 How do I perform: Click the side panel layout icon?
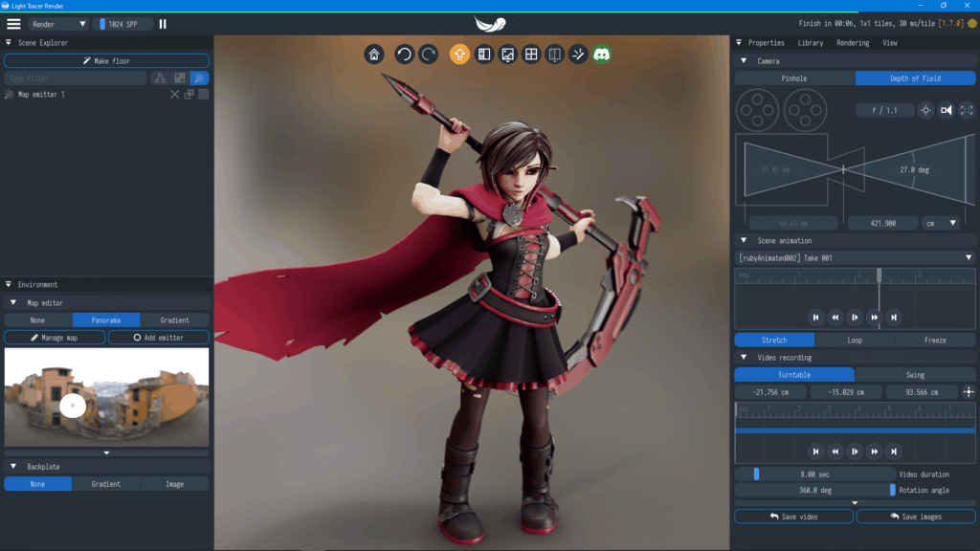coord(483,55)
